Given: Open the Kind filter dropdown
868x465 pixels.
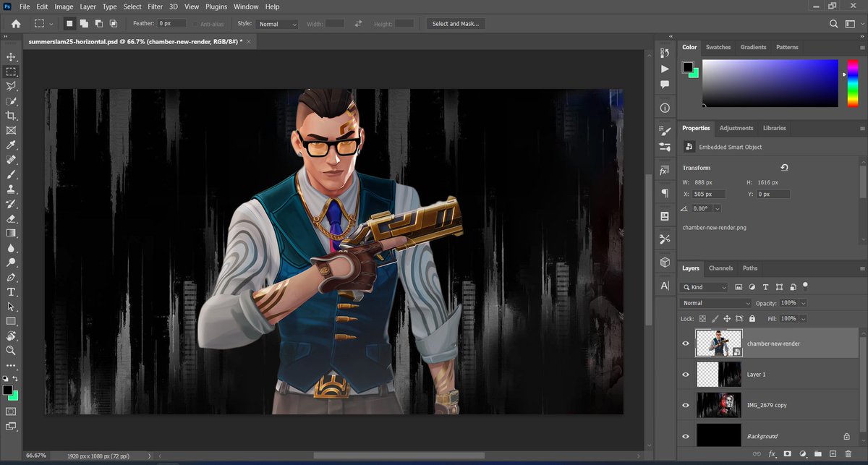Looking at the screenshot, I should pos(705,287).
